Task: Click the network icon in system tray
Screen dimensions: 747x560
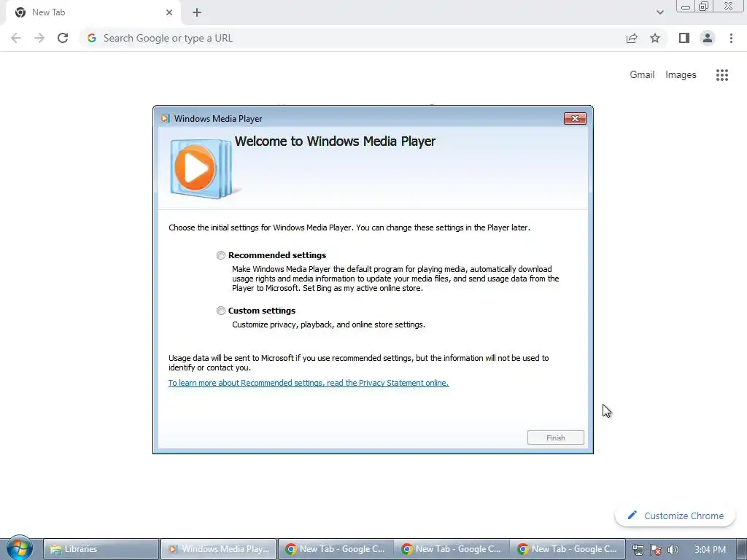Action: [x=638, y=550]
